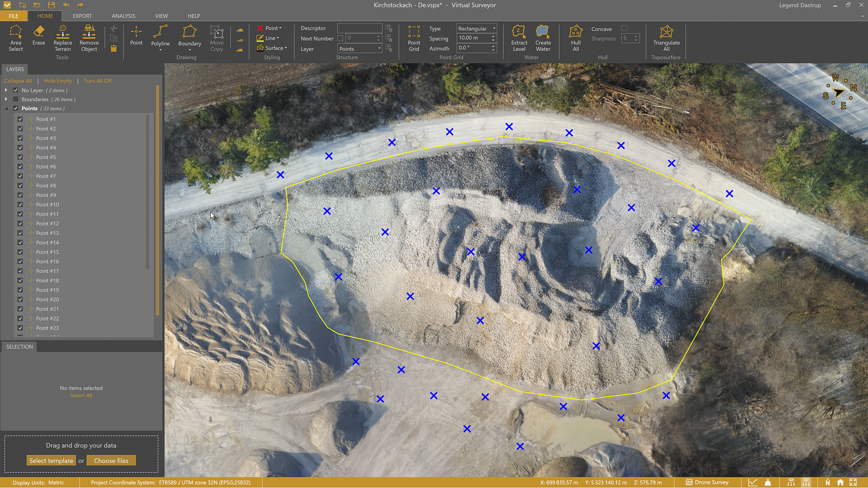This screenshot has height=488, width=868.
Task: Toggle the Concave checkbox
Action: 624,28
